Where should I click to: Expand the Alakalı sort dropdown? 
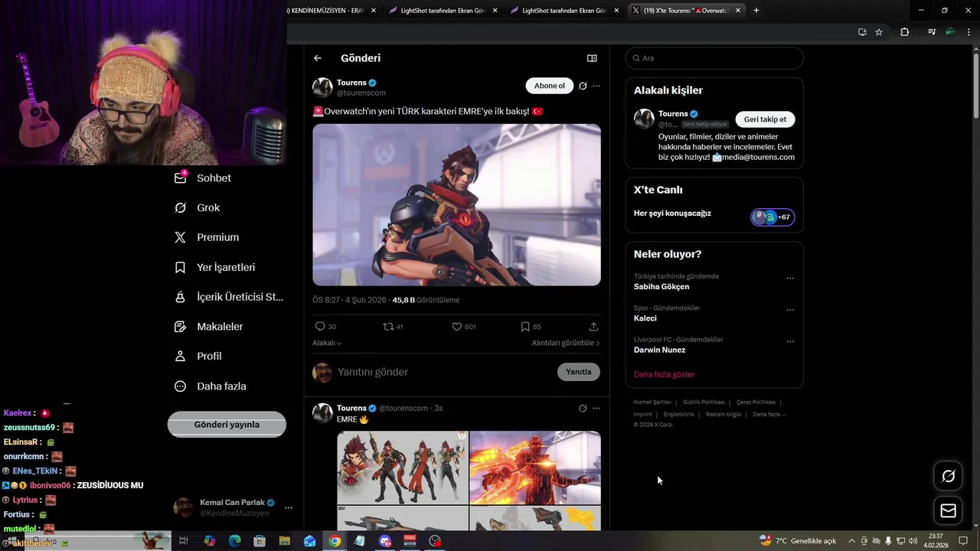[327, 343]
